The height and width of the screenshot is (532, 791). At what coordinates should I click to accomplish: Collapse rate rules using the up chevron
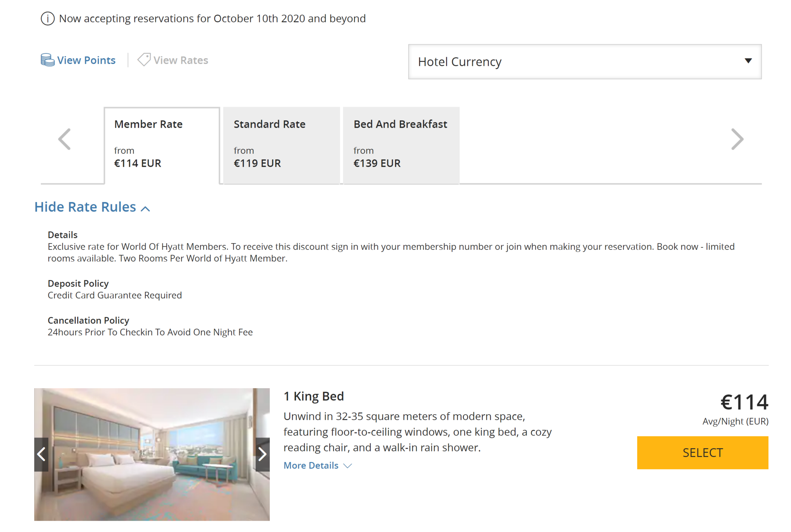[146, 209]
